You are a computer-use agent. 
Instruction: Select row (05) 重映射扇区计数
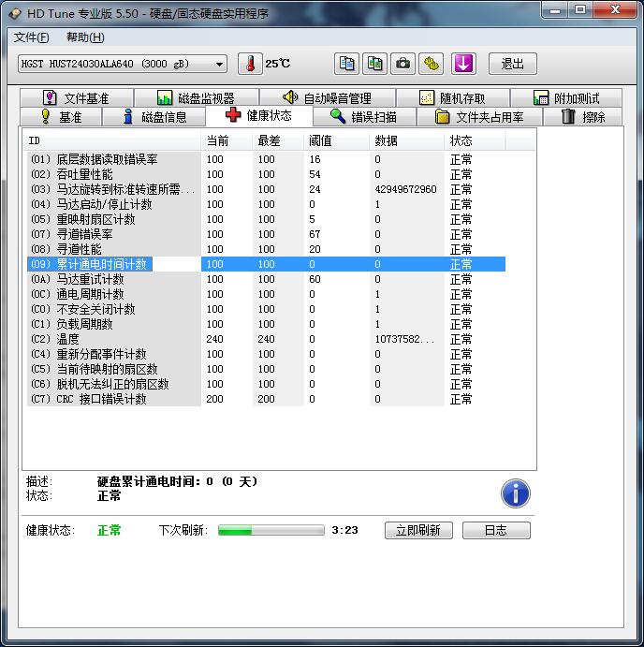tap(267, 219)
